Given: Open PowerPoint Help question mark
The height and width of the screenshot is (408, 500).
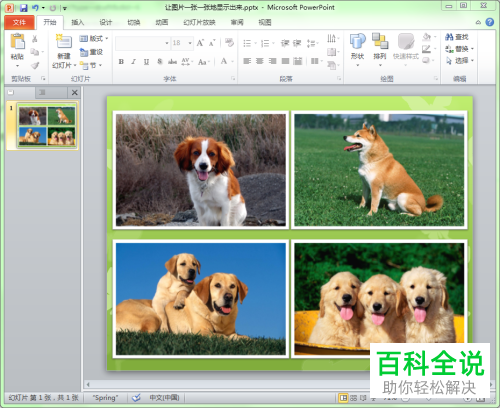Looking at the screenshot, I should tap(489, 22).
